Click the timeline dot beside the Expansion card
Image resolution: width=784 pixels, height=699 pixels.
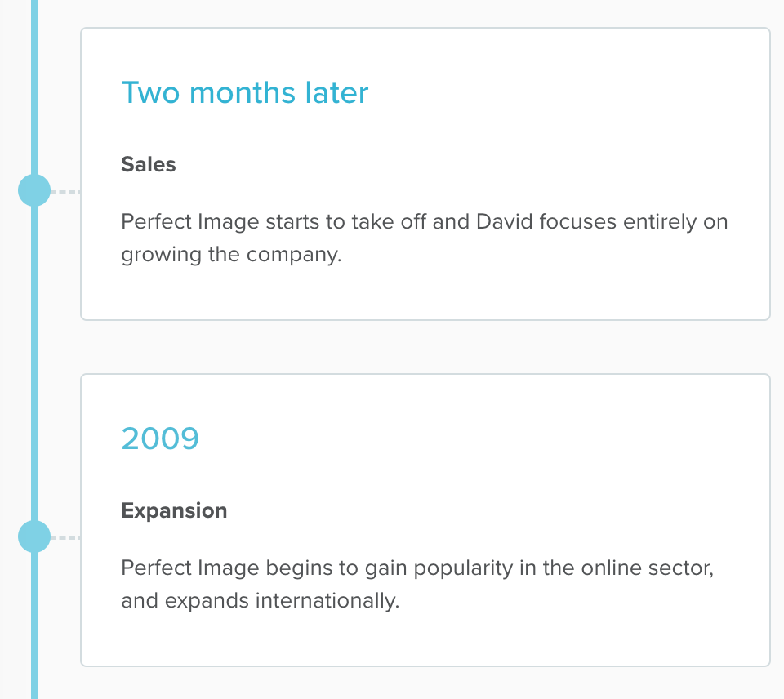tap(34, 538)
